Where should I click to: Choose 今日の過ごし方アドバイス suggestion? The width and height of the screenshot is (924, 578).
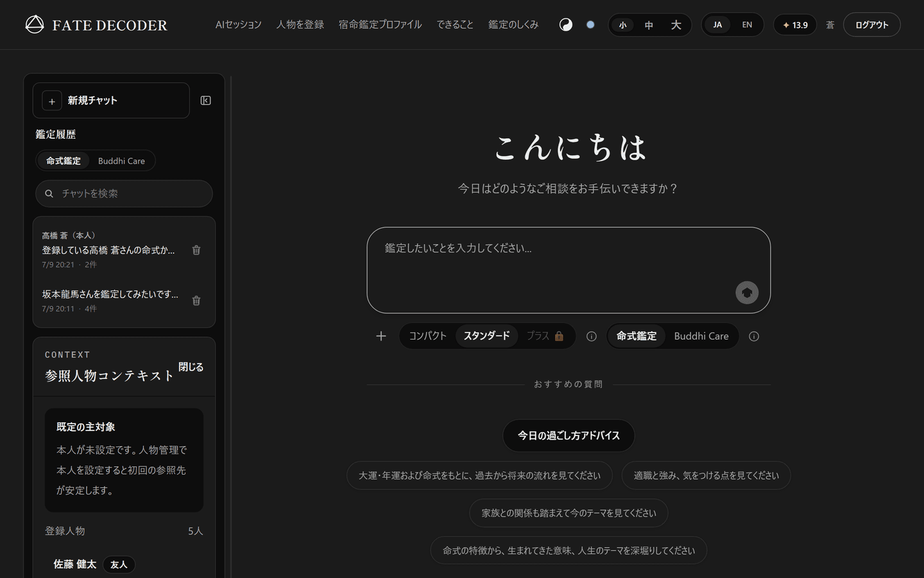pos(569,435)
